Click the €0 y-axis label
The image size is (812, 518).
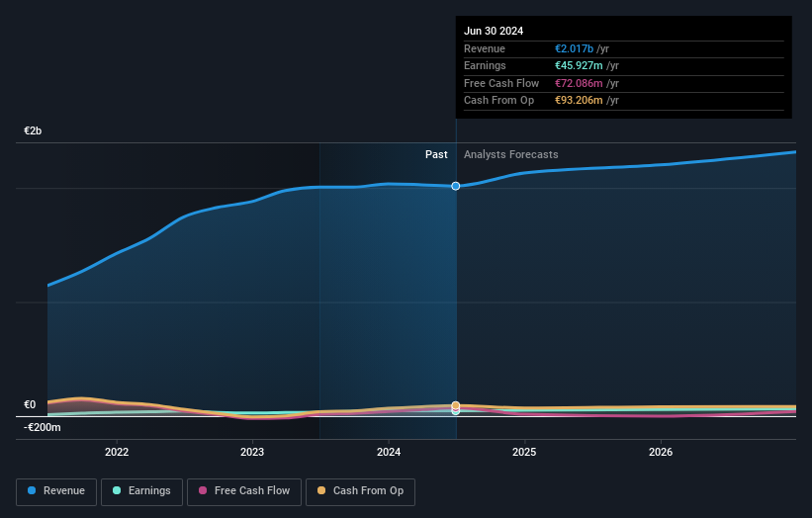(30, 404)
